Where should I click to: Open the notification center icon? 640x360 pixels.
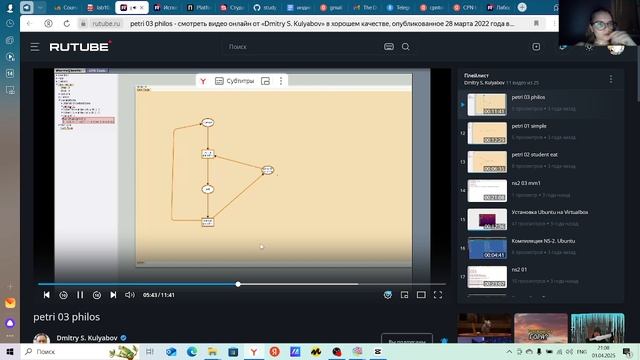pyautogui.click(x=627, y=351)
